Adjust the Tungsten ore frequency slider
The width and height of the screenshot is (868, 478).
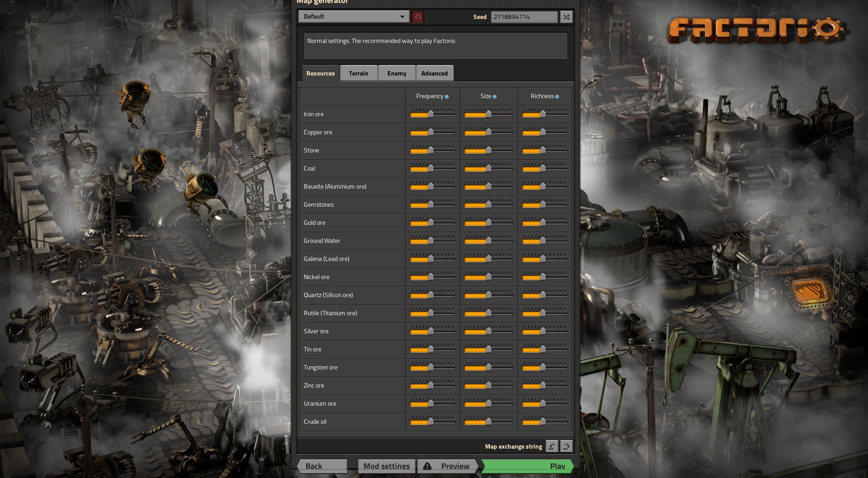pyautogui.click(x=433, y=367)
